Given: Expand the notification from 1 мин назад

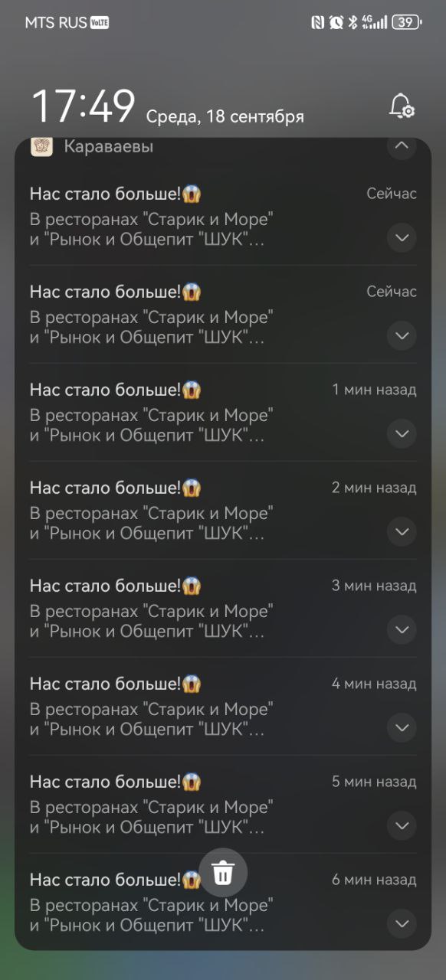Looking at the screenshot, I should click(402, 433).
